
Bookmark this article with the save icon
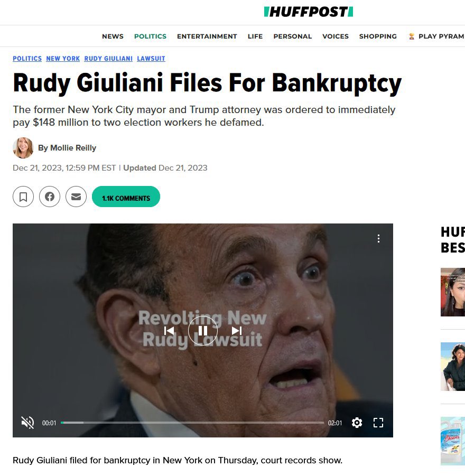point(23,197)
